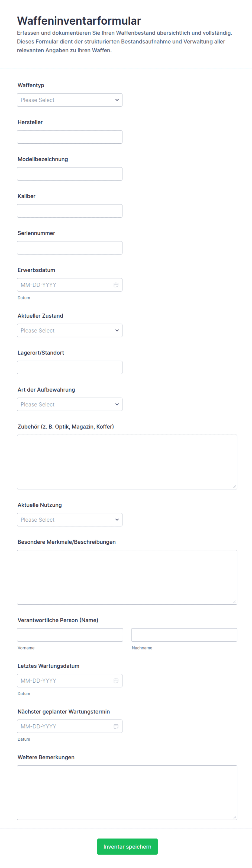Open the Aktueller Zustand dropdown
Image resolution: width=252 pixels, height=868 pixels.
tap(70, 331)
